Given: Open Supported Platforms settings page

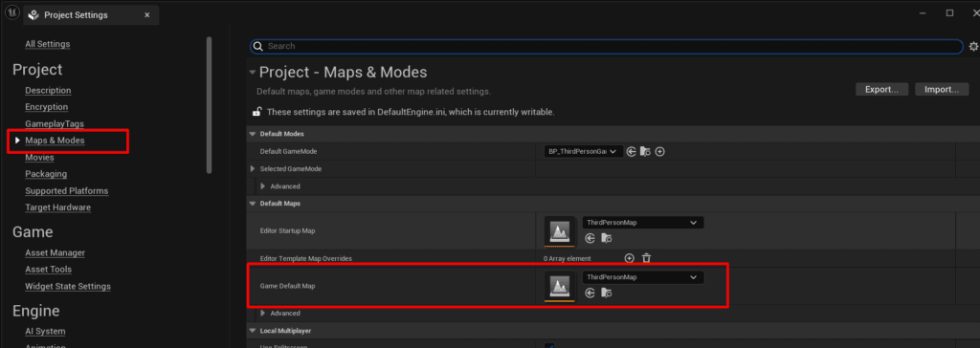Looking at the screenshot, I should [67, 190].
